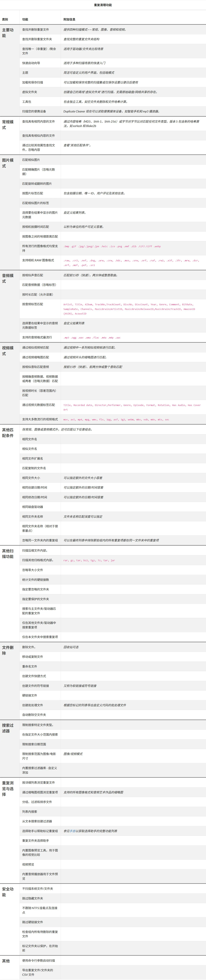Viewport: 206px width, 980px height.
Task: Click the "指定要保护的文件夹" feature cell
Action: click(x=40, y=599)
